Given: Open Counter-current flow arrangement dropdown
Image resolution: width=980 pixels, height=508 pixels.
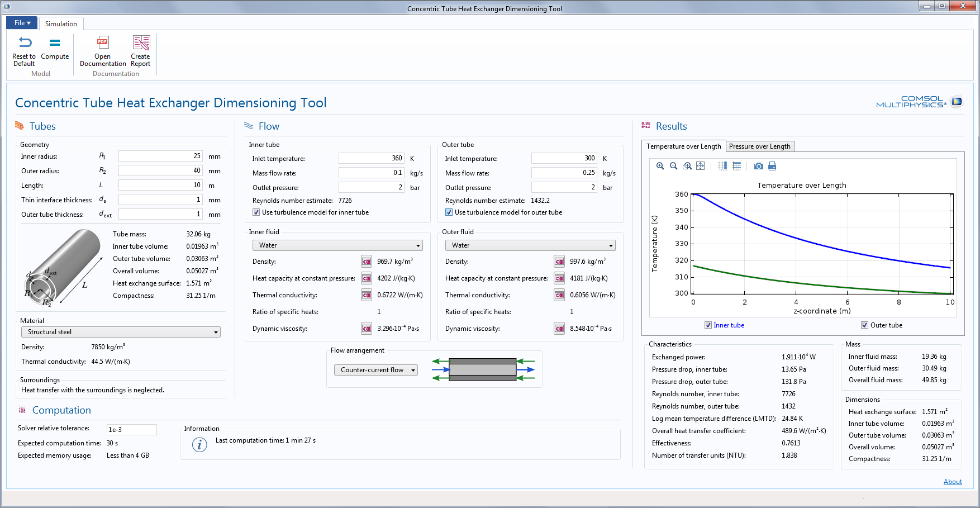Looking at the screenshot, I should (375, 370).
